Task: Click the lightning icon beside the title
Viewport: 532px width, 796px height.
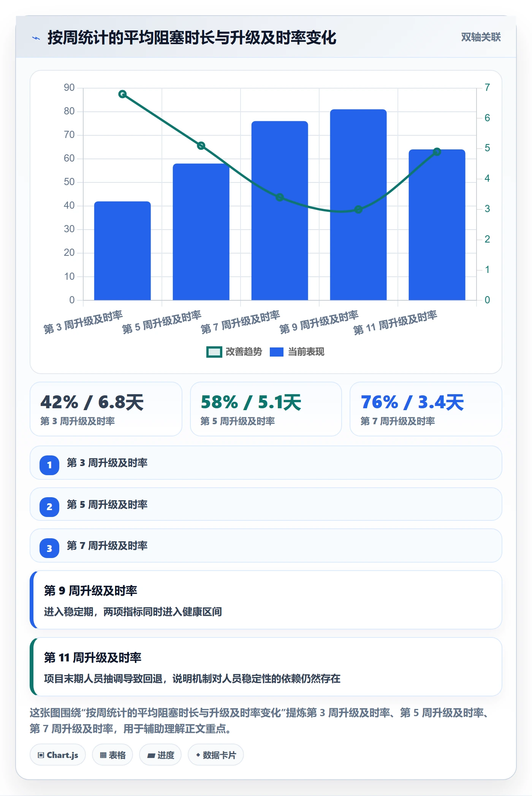Action: point(36,38)
